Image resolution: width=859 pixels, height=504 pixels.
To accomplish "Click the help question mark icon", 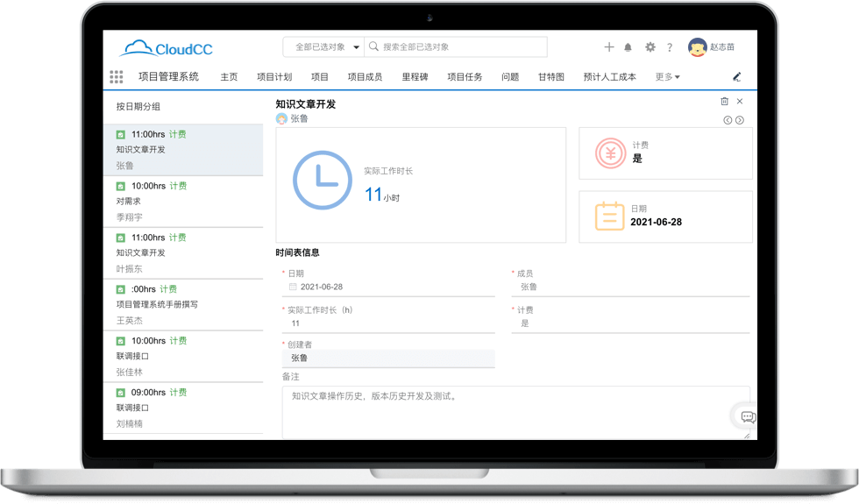I will (670, 47).
